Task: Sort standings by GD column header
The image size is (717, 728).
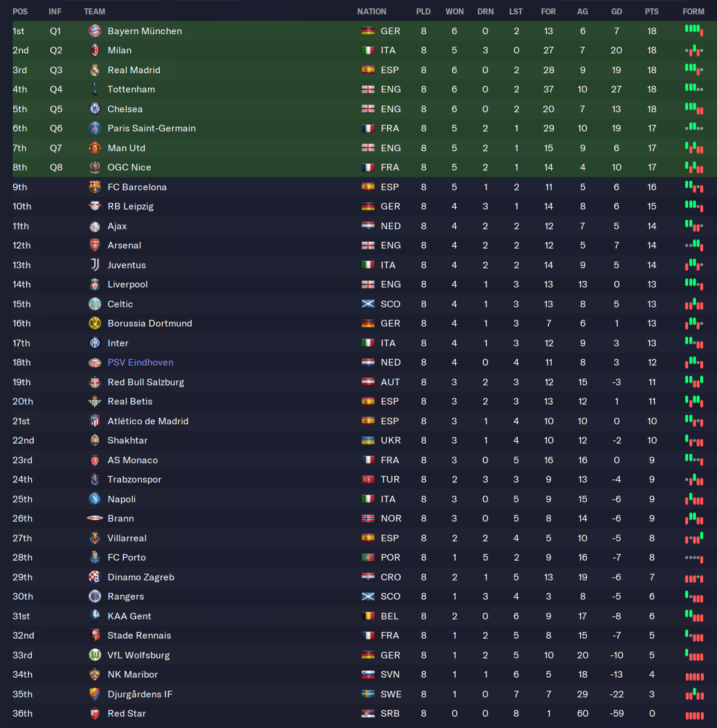Action: (x=617, y=11)
